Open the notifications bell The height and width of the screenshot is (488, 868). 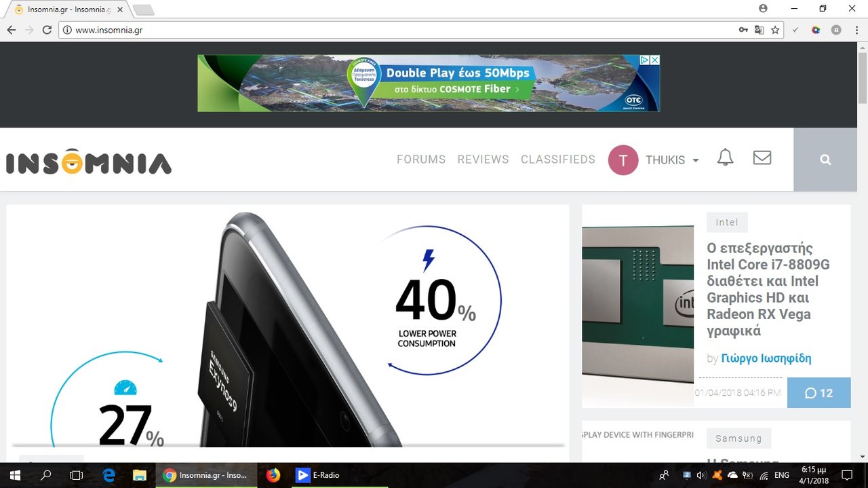[x=725, y=158]
